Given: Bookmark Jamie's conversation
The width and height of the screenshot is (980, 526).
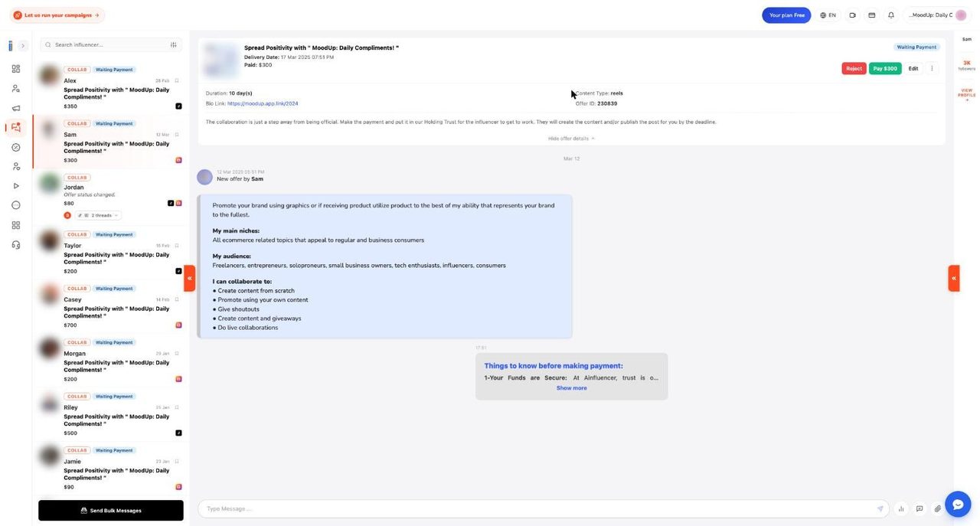Looking at the screenshot, I should click(177, 462).
